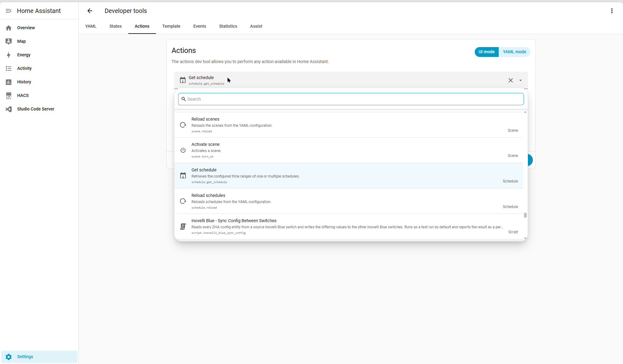
Task: Open Settings in the sidebar
Action: 39,357
